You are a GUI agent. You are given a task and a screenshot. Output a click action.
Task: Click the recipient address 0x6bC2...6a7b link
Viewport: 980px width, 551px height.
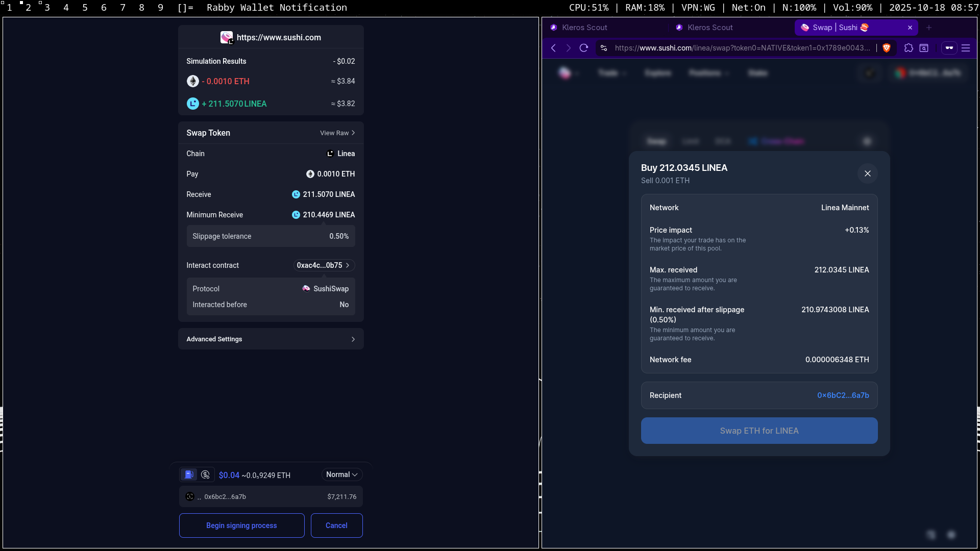pyautogui.click(x=843, y=395)
